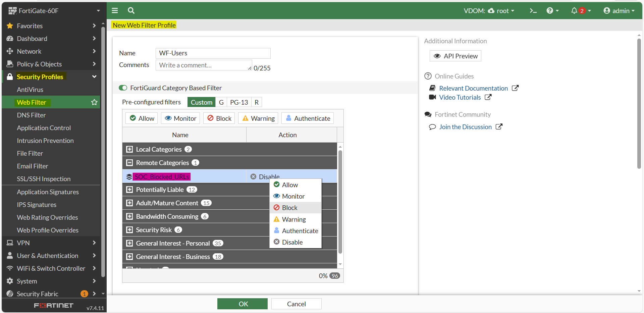Collapse the Remote Categories group

click(129, 163)
